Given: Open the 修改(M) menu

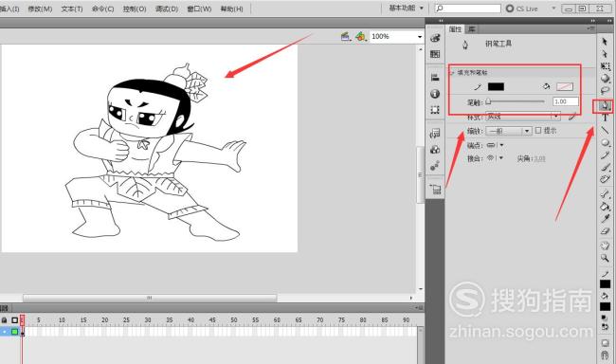Looking at the screenshot, I should [x=40, y=9].
